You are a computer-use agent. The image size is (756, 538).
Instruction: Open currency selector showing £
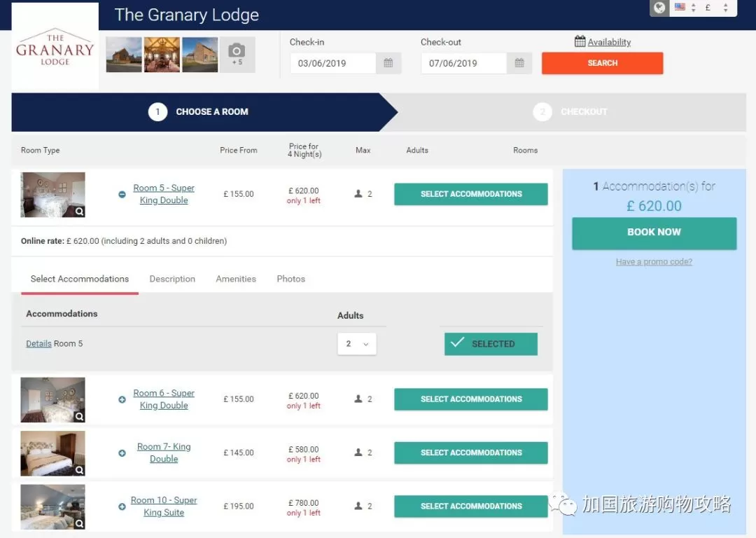coord(717,8)
